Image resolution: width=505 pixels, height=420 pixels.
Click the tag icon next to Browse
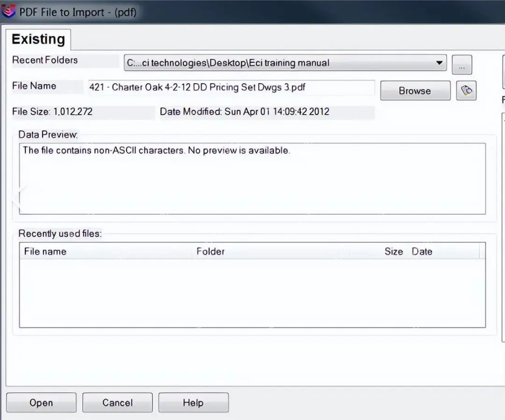pos(466,91)
